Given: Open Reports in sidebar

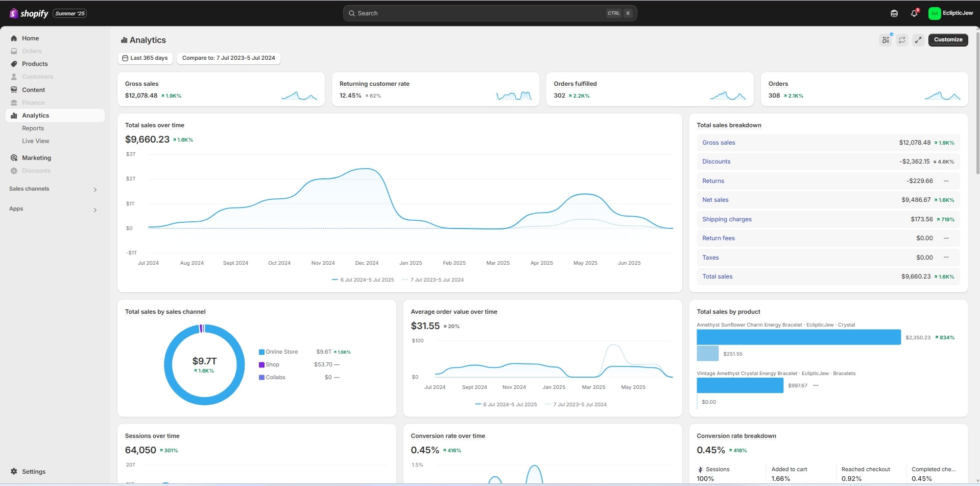Looking at the screenshot, I should [x=33, y=128].
